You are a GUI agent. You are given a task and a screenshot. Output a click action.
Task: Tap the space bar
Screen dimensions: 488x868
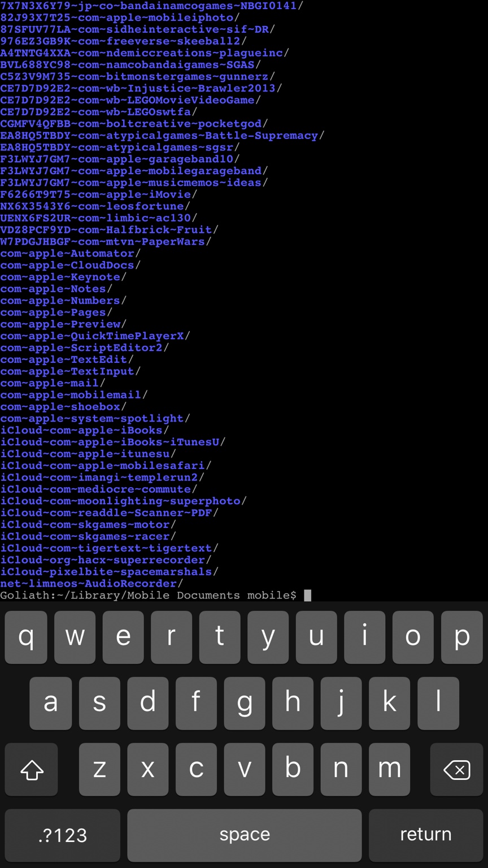pyautogui.click(x=245, y=835)
